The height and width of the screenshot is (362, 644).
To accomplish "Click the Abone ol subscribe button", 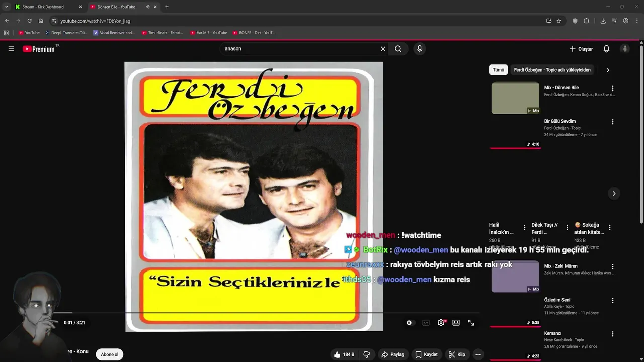I will (109, 354).
